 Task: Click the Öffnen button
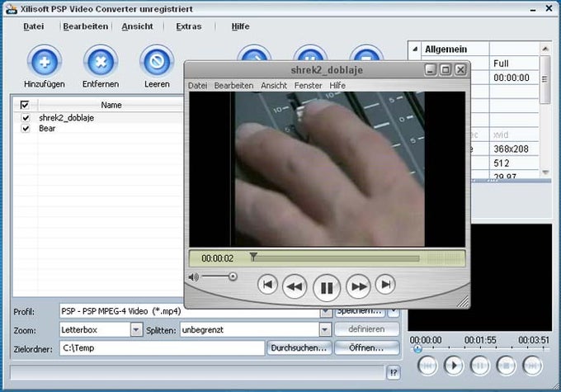pyautogui.click(x=367, y=348)
